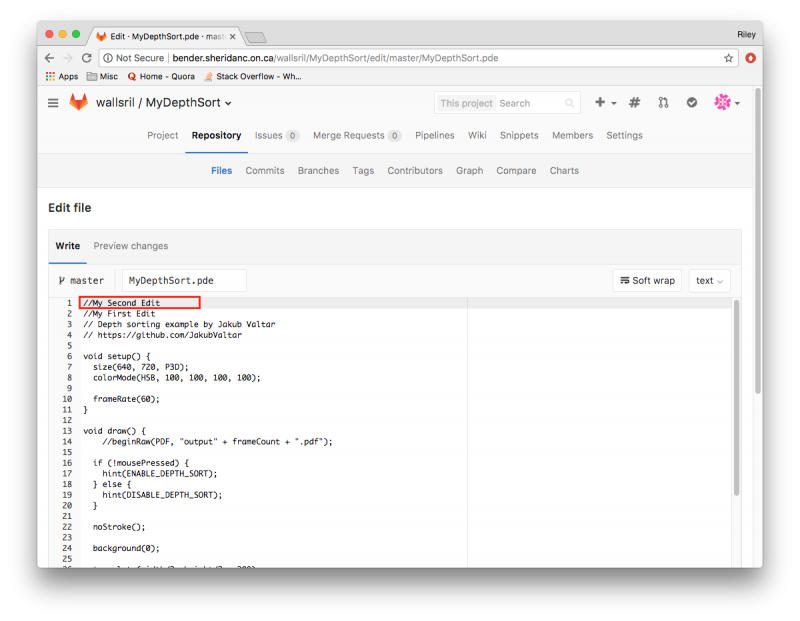Expand the wallsril / MyDepthSort project dropdown
Viewport: 800px width, 621px height.
point(228,104)
